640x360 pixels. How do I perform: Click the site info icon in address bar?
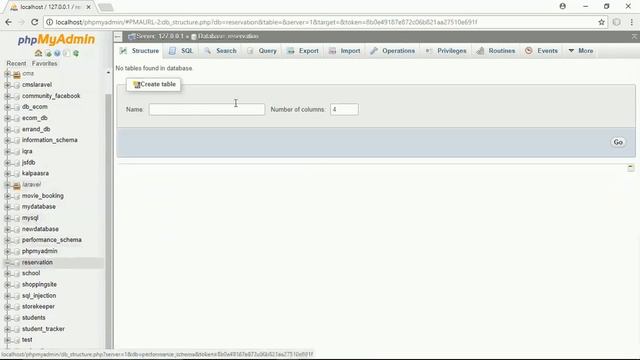click(49, 22)
